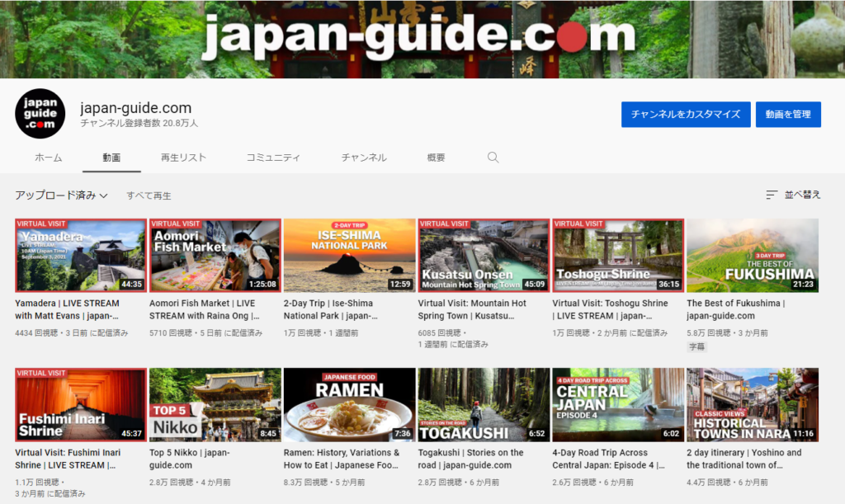Screen dimensions: 845x504
Task: Click '4.4万 回視聴・6 か月前' text
Action: (727, 483)
